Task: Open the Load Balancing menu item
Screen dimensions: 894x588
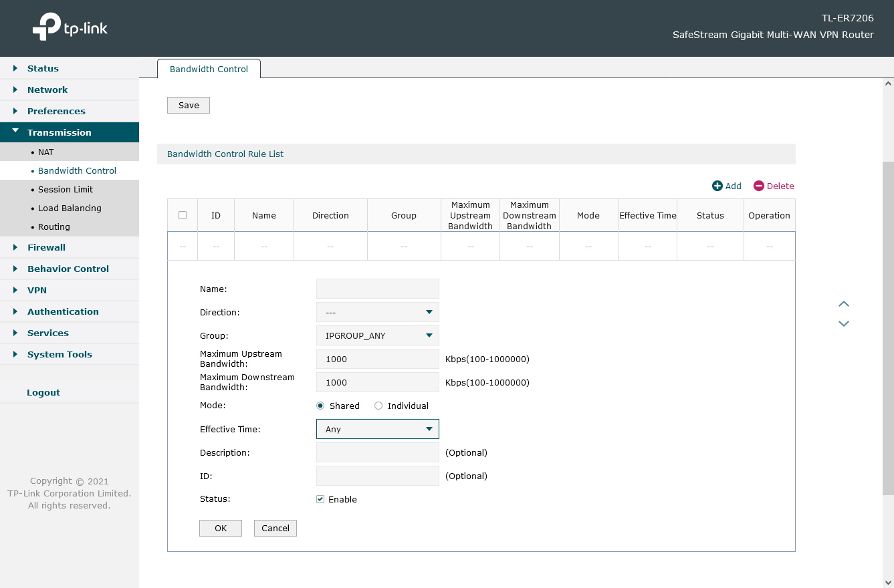Action: point(70,208)
